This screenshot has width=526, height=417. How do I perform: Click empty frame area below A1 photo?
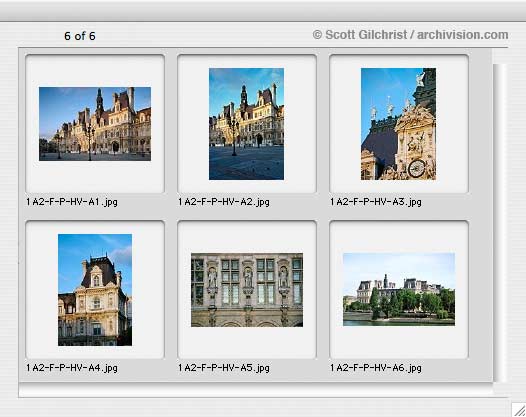(x=95, y=177)
